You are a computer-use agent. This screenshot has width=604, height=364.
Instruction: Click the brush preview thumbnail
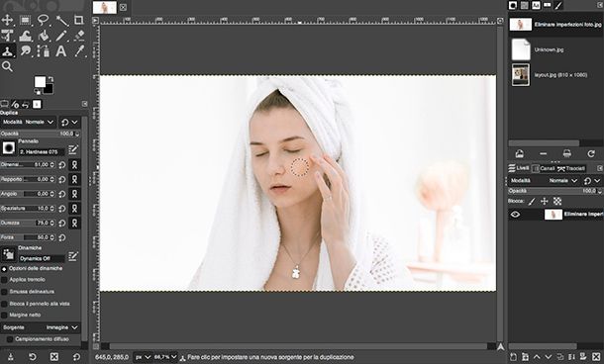(x=9, y=147)
